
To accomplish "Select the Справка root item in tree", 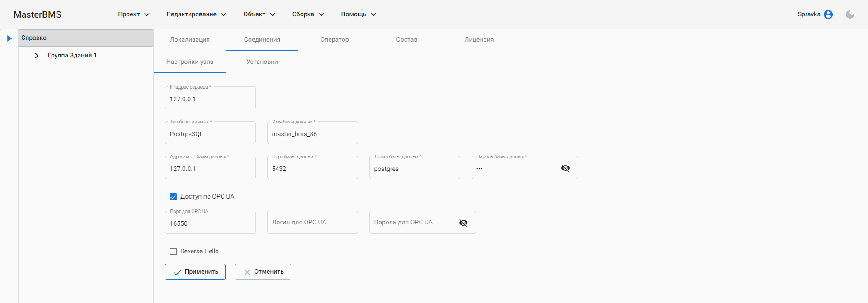I will click(85, 38).
